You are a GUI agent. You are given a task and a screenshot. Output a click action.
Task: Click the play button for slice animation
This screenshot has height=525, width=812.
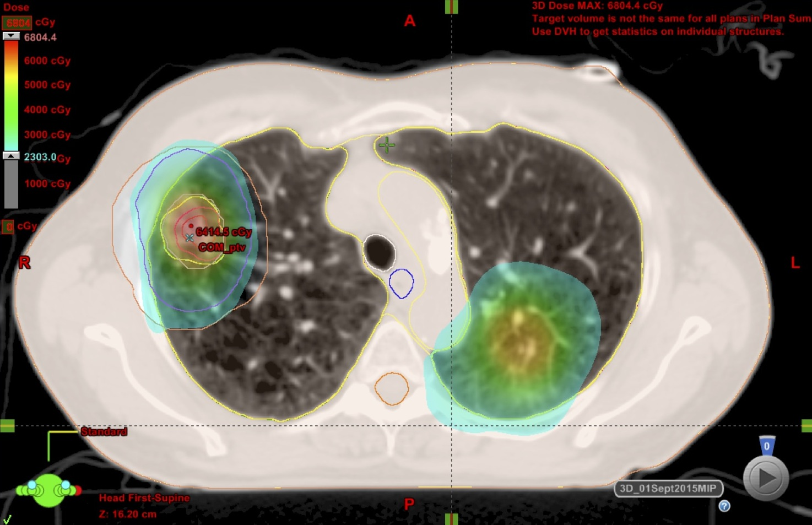[766, 478]
